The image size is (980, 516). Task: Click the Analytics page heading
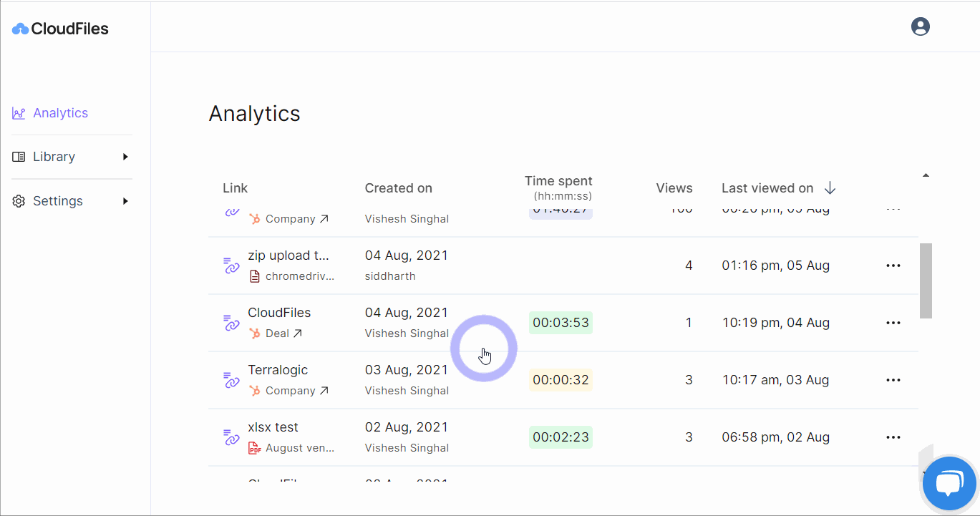click(x=254, y=114)
